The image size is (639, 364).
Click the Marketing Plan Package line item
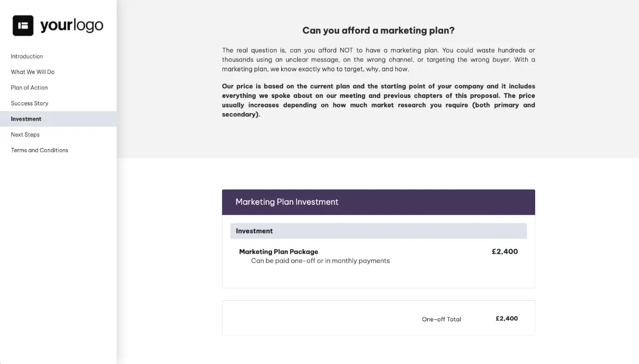278,251
